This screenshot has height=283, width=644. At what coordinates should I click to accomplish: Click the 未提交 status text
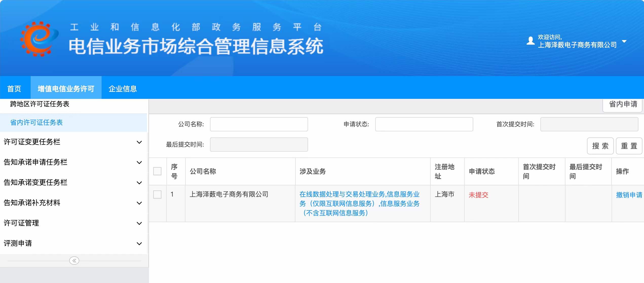click(478, 195)
